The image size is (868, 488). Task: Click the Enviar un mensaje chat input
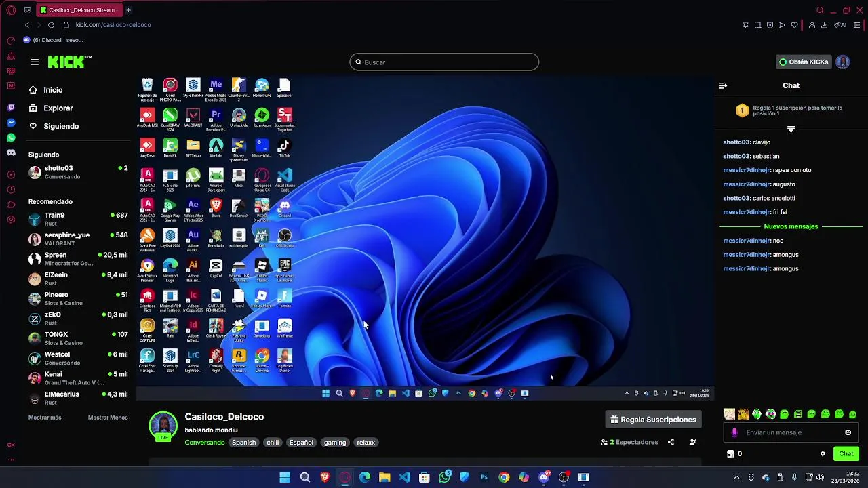click(790, 432)
